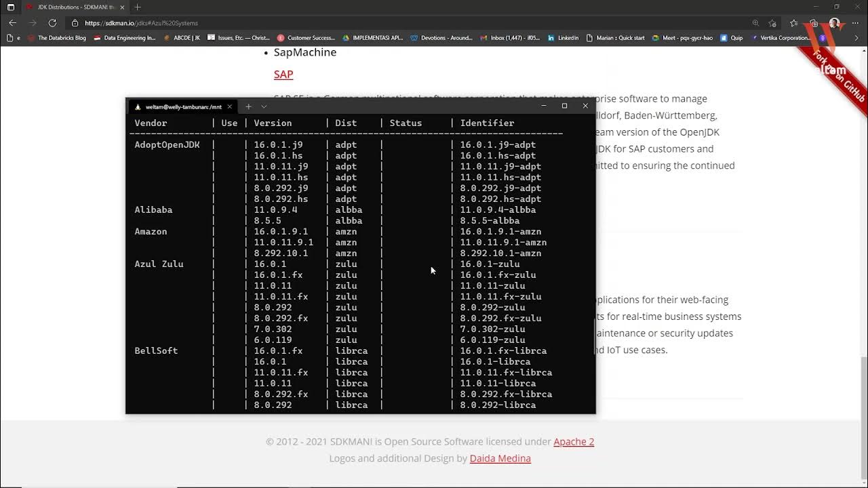Click identifier '8.292.10.1-amzn' in terminal

[500, 253]
